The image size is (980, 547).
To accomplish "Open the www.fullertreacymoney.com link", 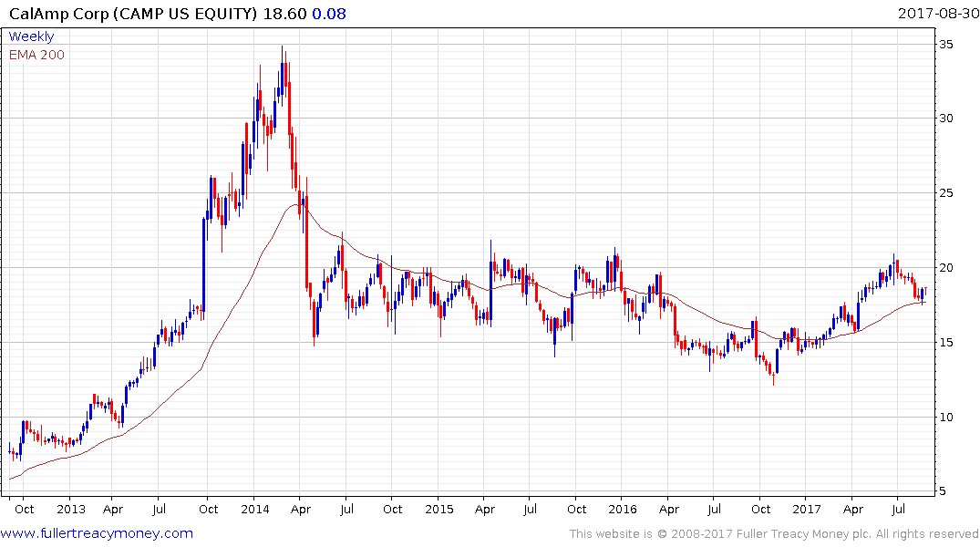I will [97, 533].
